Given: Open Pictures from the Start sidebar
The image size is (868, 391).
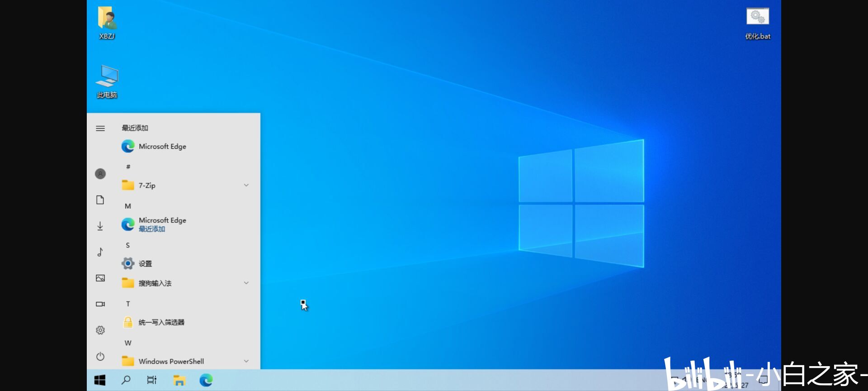Looking at the screenshot, I should coord(100,278).
